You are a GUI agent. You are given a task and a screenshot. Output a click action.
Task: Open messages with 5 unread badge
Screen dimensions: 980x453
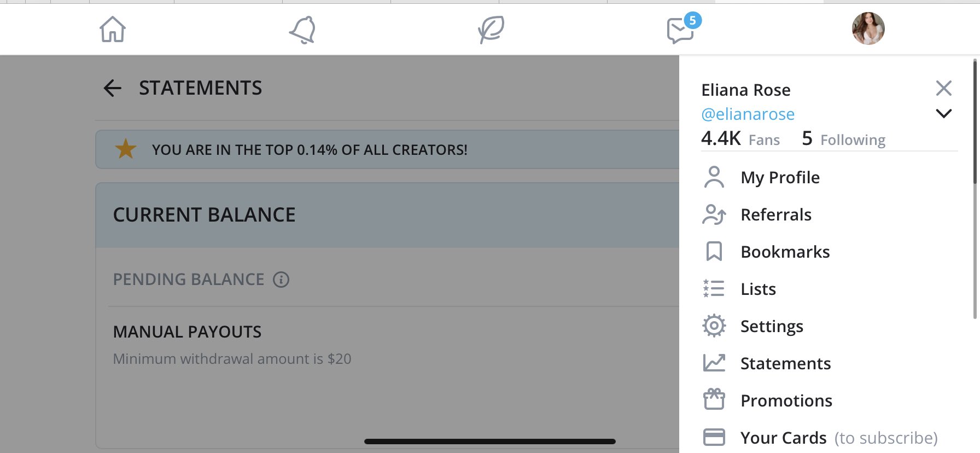pos(683,28)
